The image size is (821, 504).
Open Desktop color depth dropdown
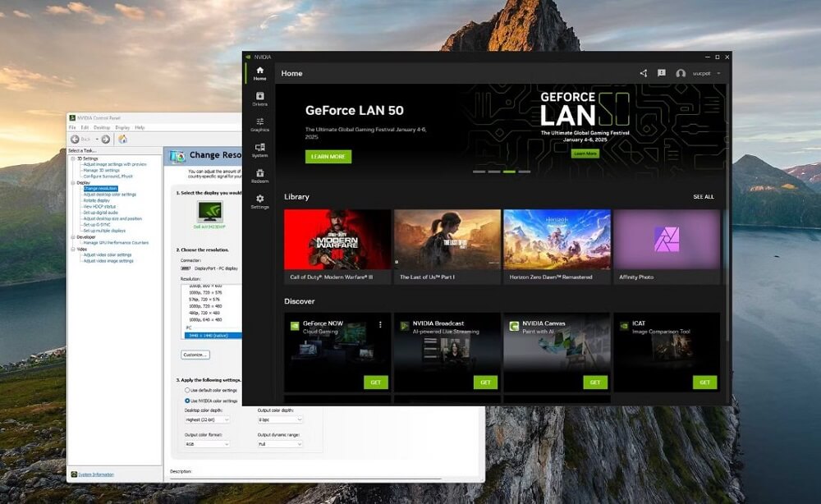click(x=208, y=419)
